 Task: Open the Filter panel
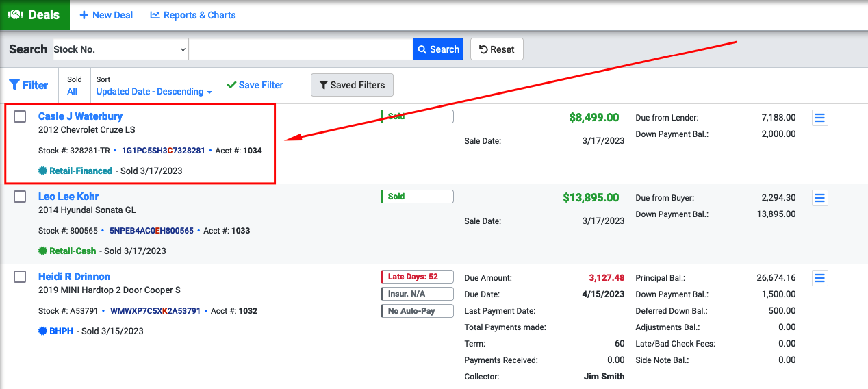click(29, 86)
